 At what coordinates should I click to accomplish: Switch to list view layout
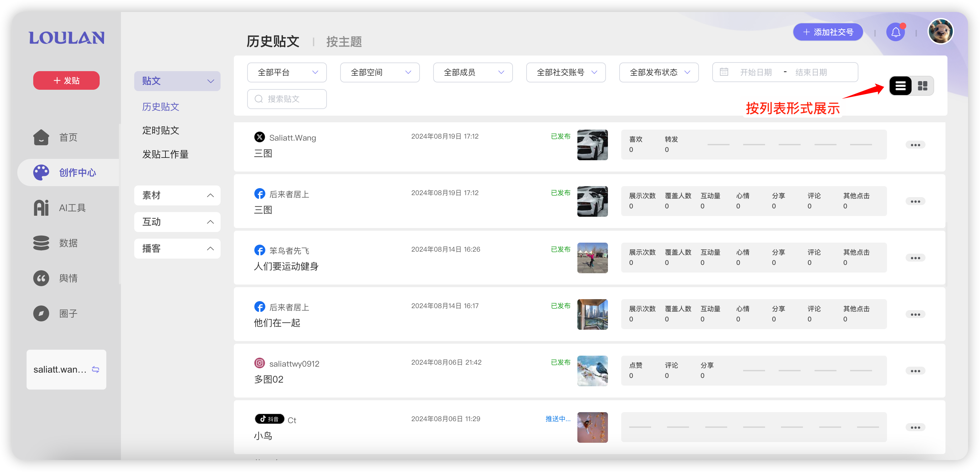click(x=900, y=86)
